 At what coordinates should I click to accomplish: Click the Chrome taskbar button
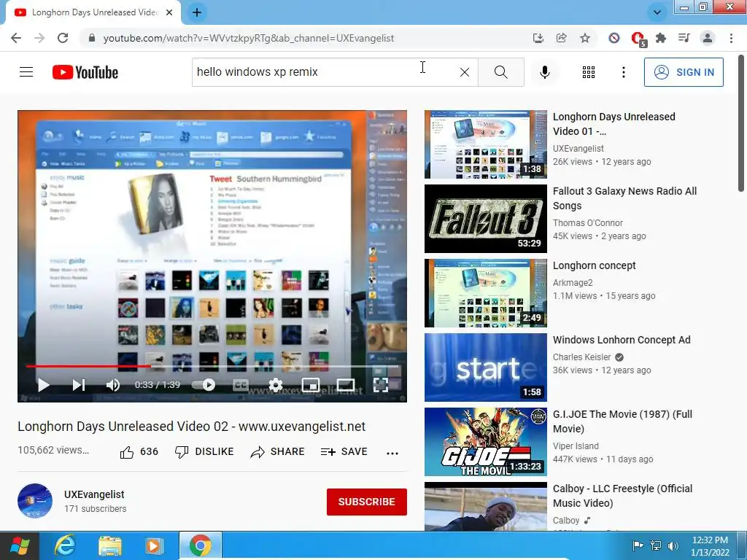(x=200, y=545)
